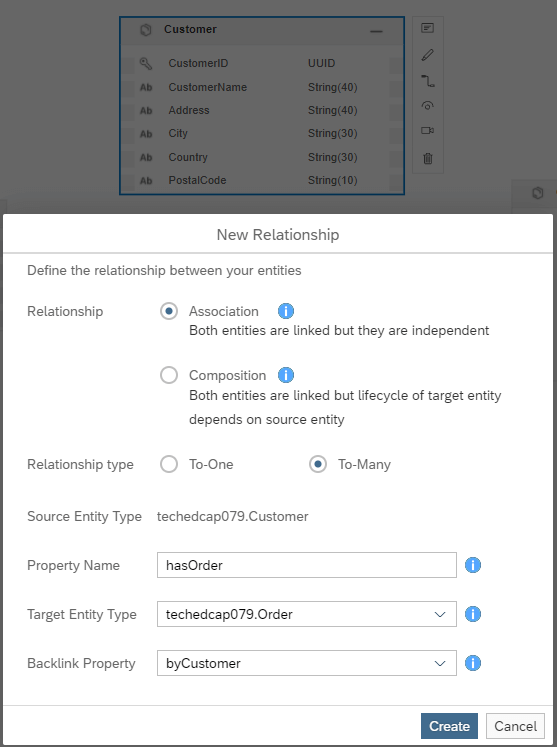
Task: Click the Target Entity Type info icon
Action: [x=473, y=614]
